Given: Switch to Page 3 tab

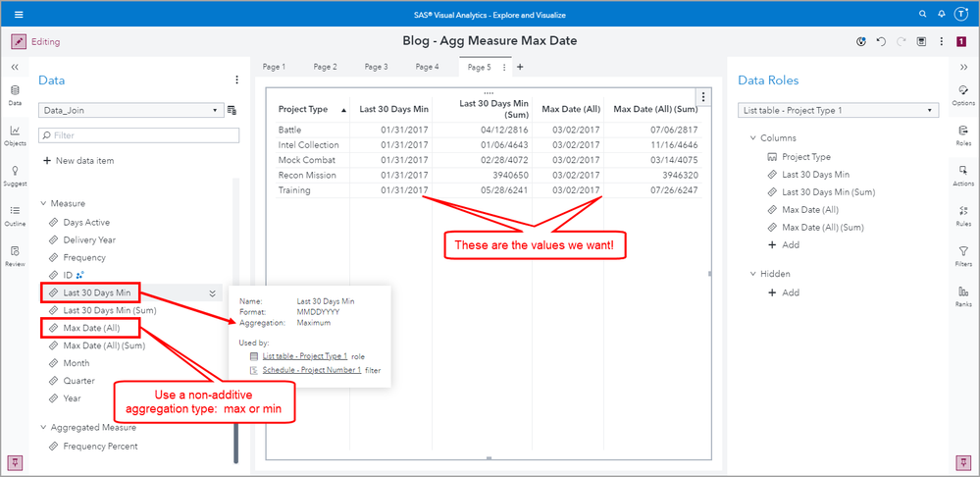Looking at the screenshot, I should point(377,67).
